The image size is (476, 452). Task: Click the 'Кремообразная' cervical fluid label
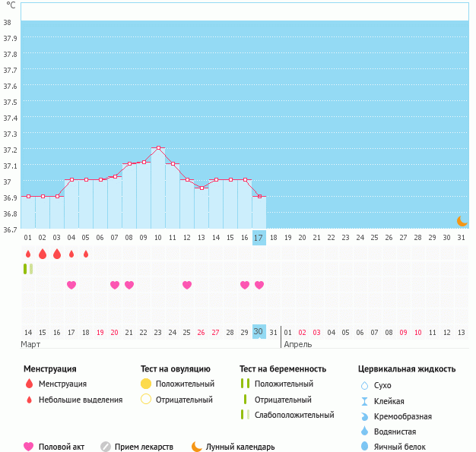tap(403, 416)
